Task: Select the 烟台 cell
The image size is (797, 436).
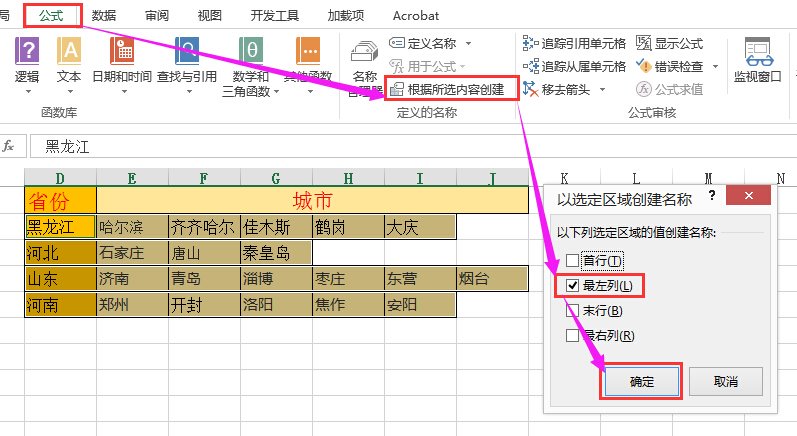Action: [x=493, y=278]
